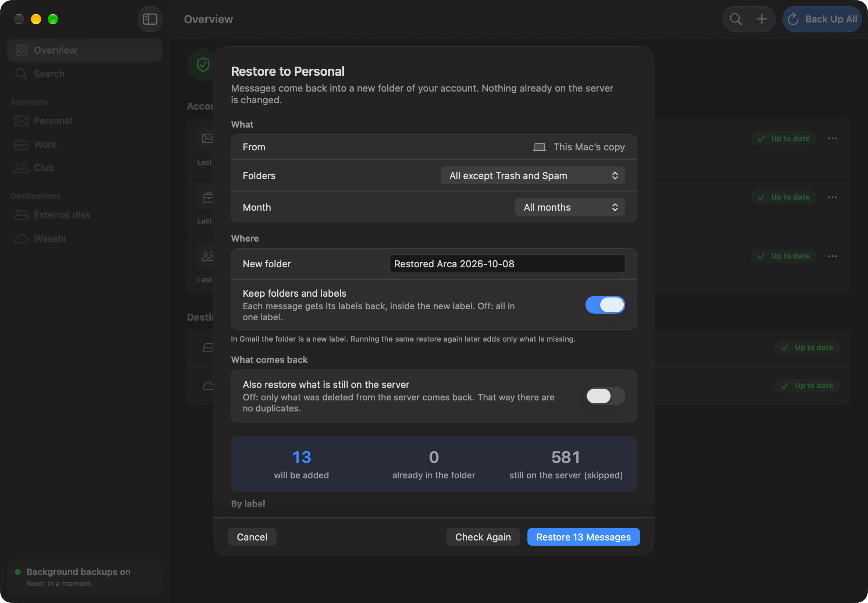Open the more options icon for the first account row
Viewport: 868px width, 603px height.
(x=832, y=138)
